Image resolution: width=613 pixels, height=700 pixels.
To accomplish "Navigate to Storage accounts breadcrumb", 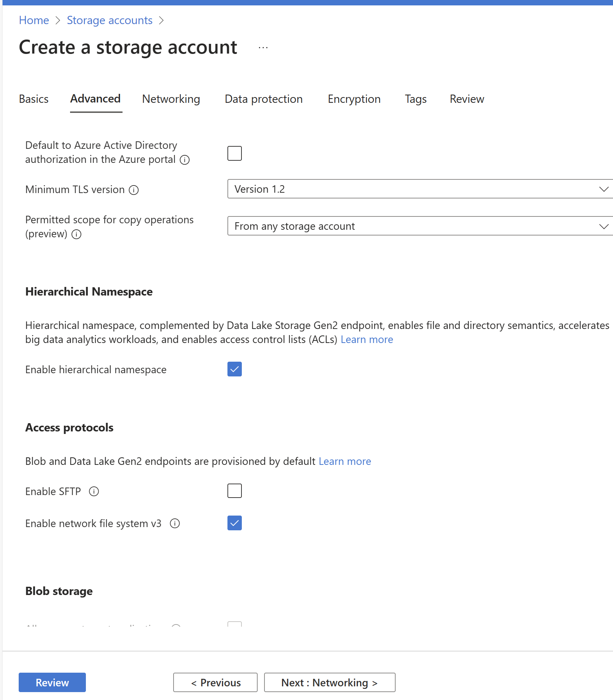I will [x=110, y=20].
